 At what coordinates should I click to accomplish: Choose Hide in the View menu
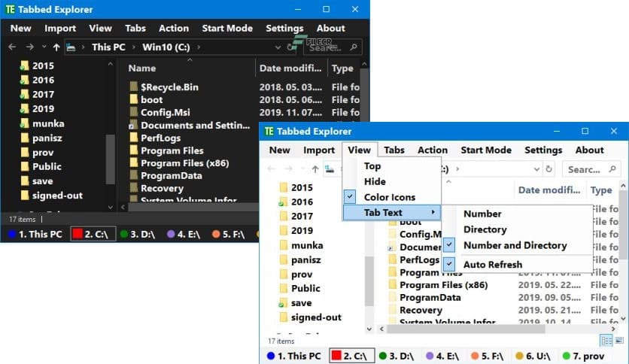[x=375, y=181]
